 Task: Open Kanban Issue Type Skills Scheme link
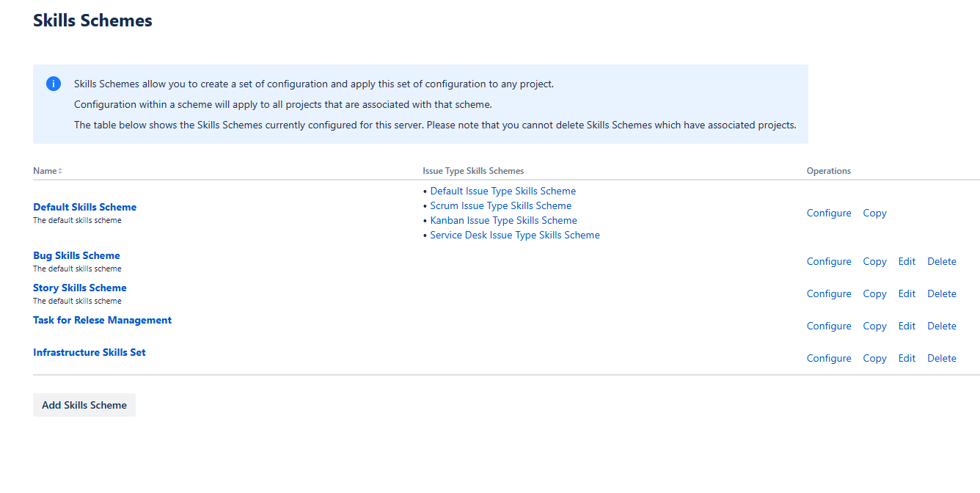pyautogui.click(x=504, y=220)
